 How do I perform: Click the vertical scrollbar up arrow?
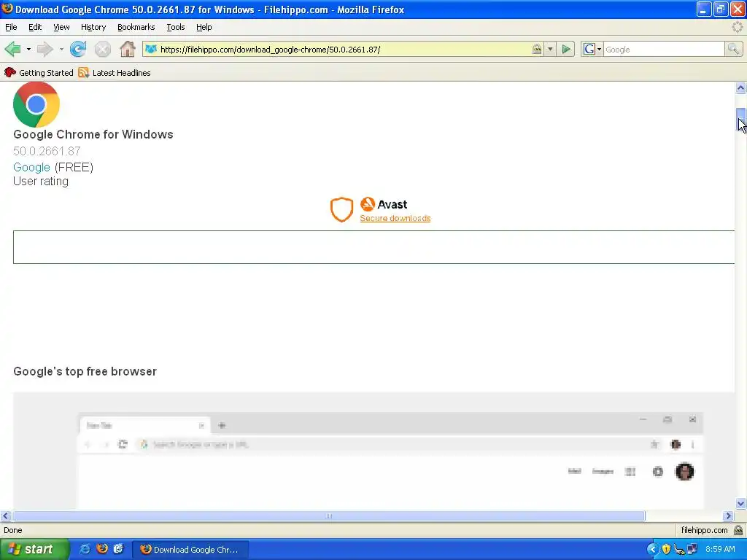(740, 87)
